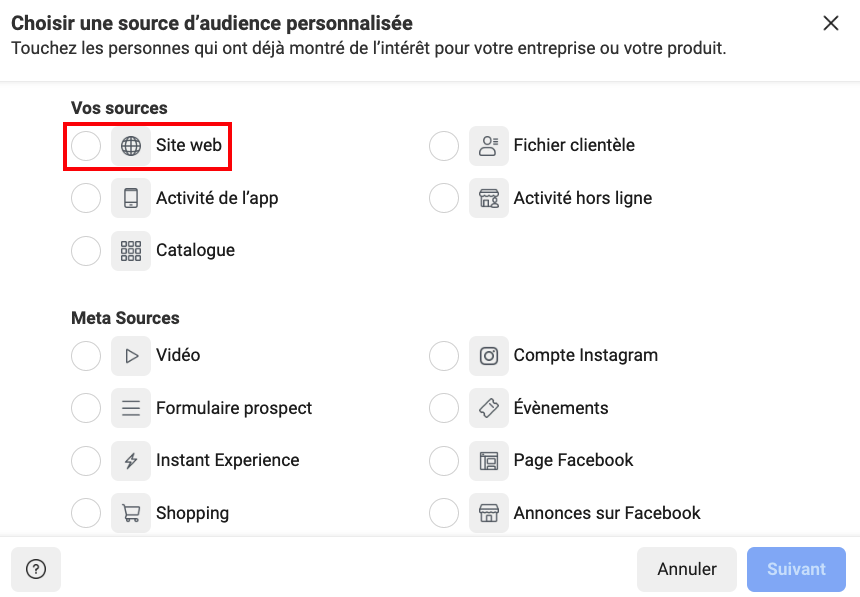This screenshot has height=597, width=860.
Task: Select the Site web radio button
Action: pyautogui.click(x=86, y=146)
